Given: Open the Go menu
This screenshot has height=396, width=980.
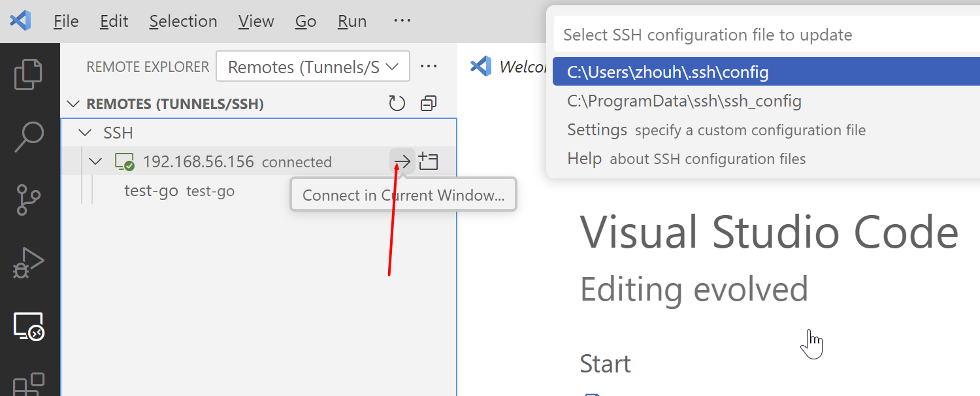Looking at the screenshot, I should point(306,21).
